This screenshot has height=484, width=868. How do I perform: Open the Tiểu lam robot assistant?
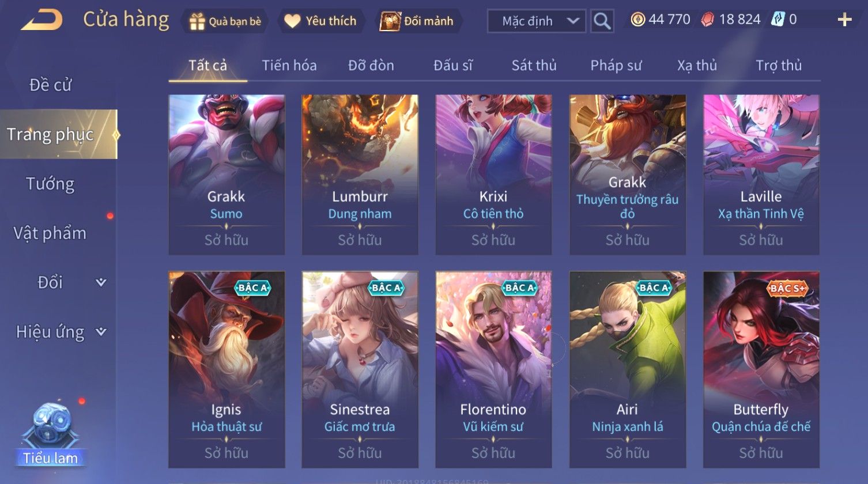(50, 435)
